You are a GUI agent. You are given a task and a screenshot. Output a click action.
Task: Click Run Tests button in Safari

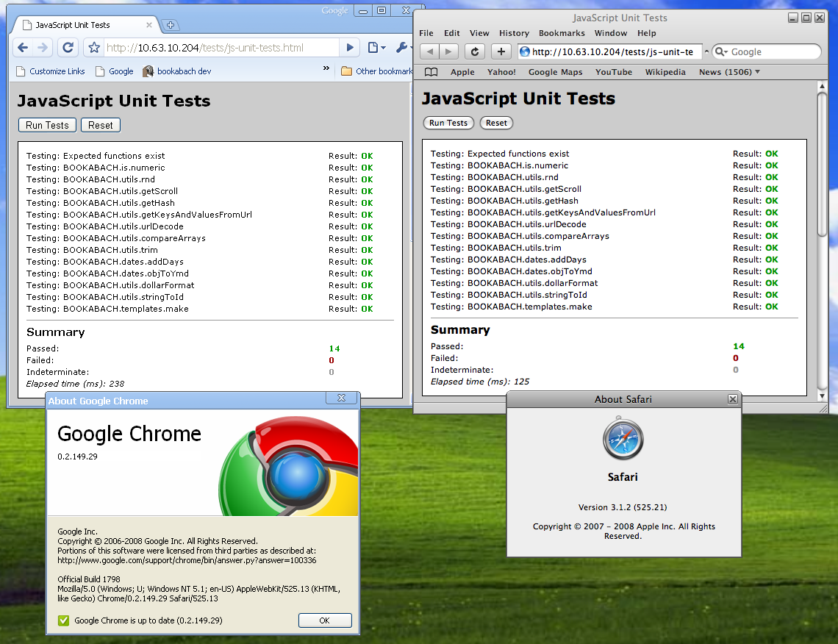[448, 123]
